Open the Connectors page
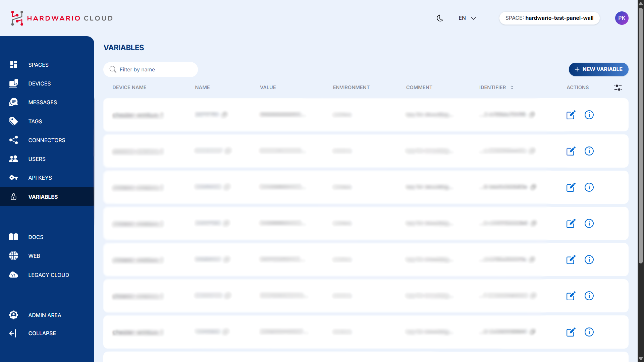 click(47, 140)
